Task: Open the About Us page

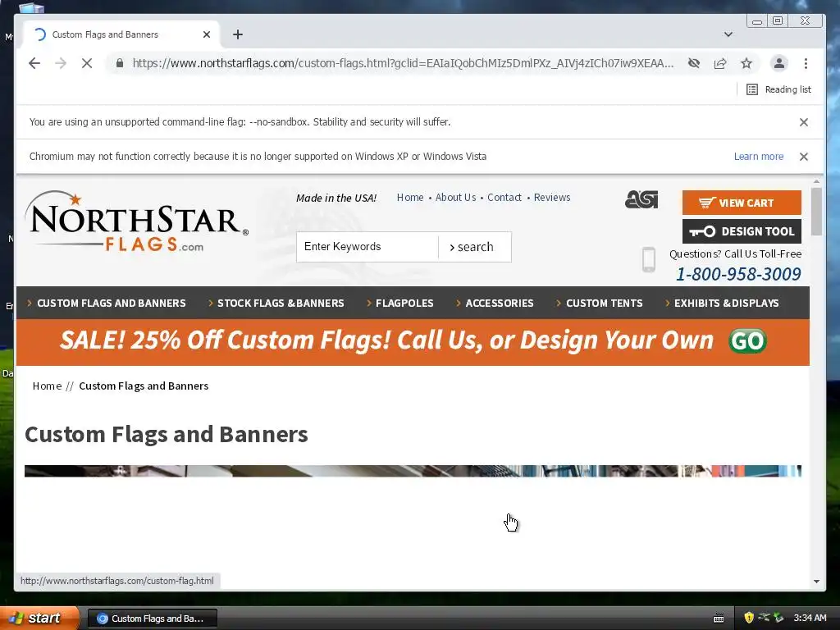Action: 455,197
